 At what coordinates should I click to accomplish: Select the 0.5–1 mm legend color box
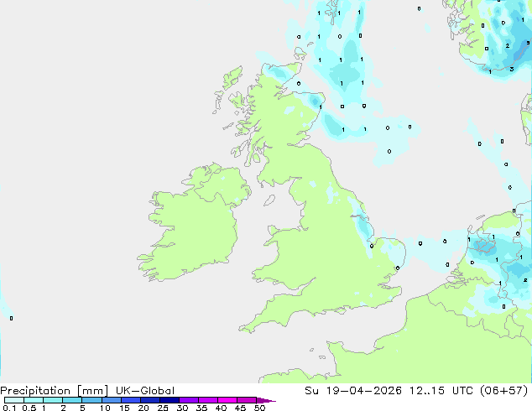34,400
